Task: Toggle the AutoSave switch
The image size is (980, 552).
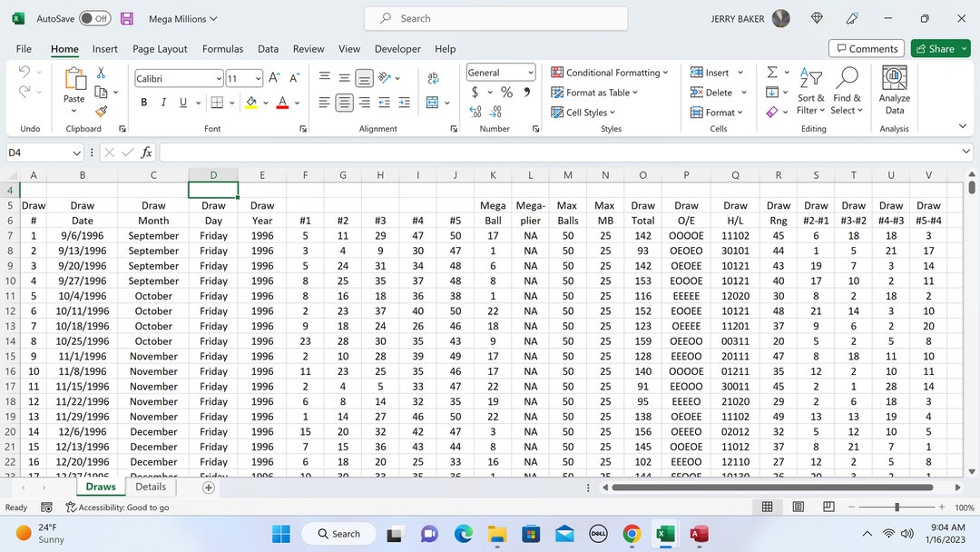Action: (x=95, y=19)
